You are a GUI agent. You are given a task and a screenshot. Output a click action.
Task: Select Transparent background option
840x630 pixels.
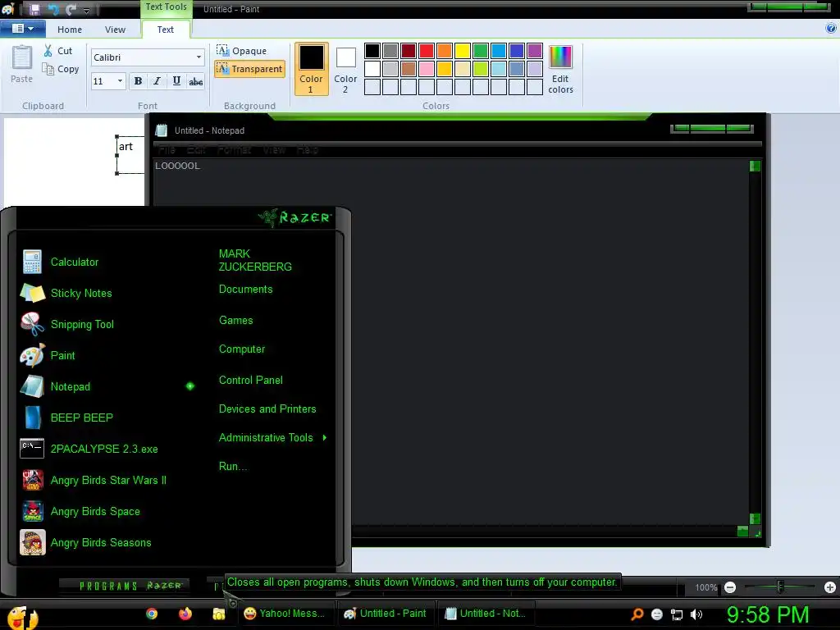click(249, 69)
